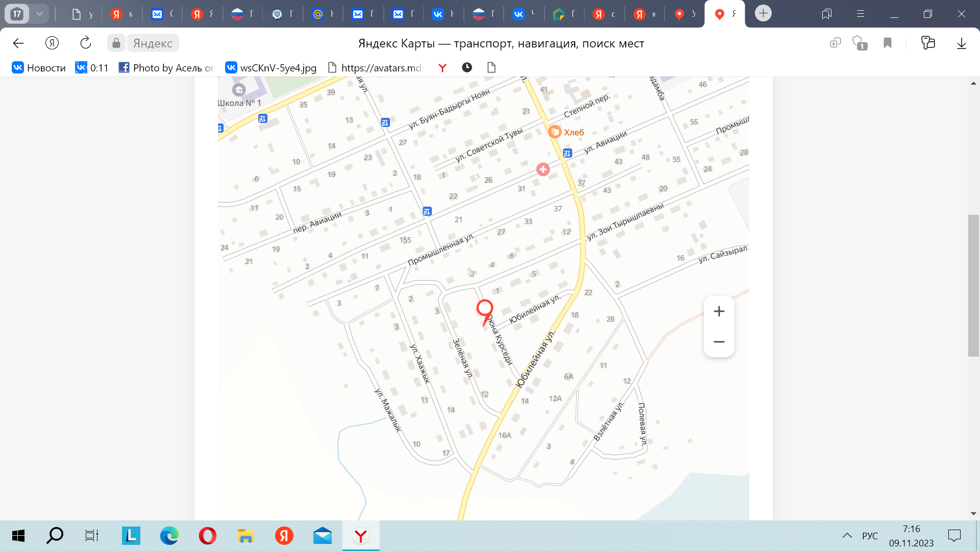Click the Хлеб bakery map icon
The image size is (980, 551).
click(555, 132)
